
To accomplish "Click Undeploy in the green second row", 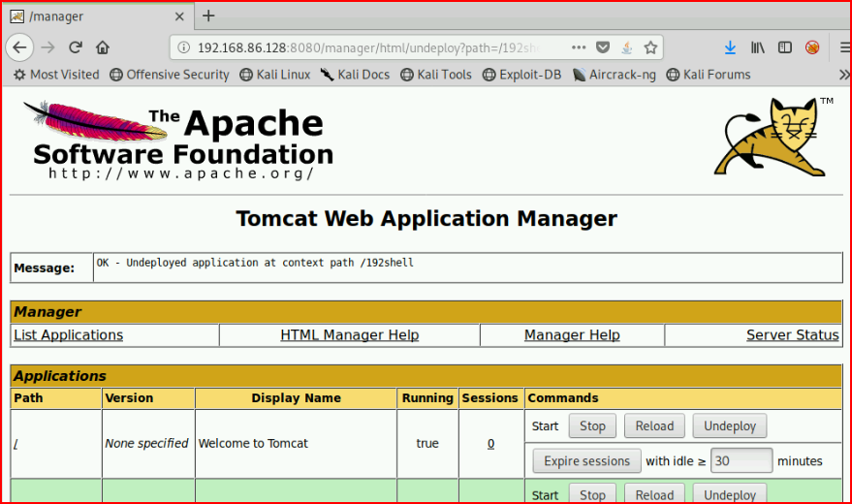I will coord(729,494).
